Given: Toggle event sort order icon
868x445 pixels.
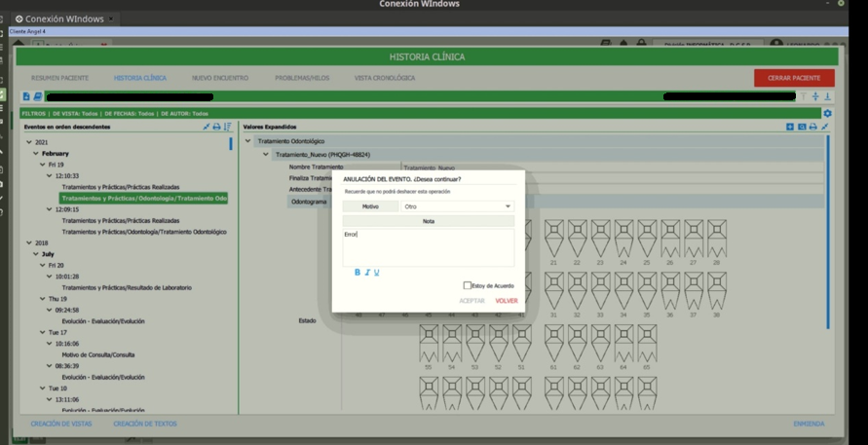Looking at the screenshot, I should [x=227, y=127].
